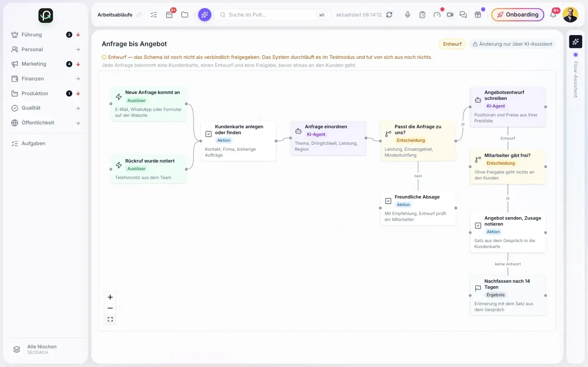Open the task list icon in top bar

(x=154, y=15)
